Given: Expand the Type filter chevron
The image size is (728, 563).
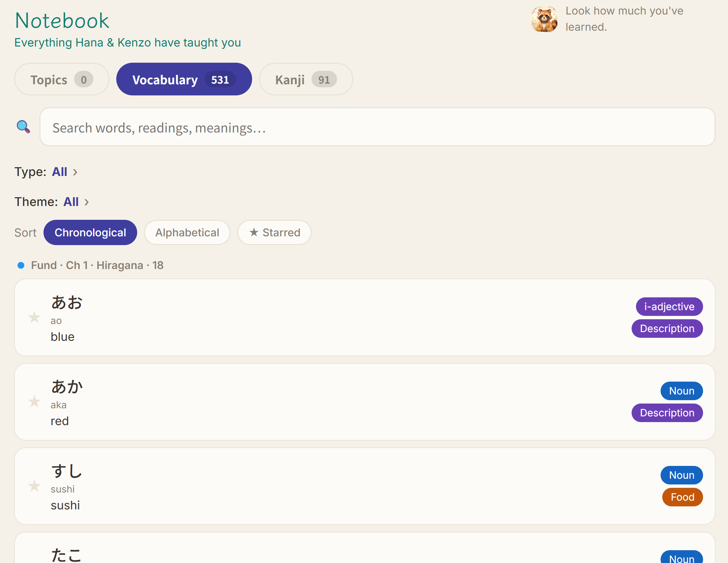Looking at the screenshot, I should pos(75,172).
